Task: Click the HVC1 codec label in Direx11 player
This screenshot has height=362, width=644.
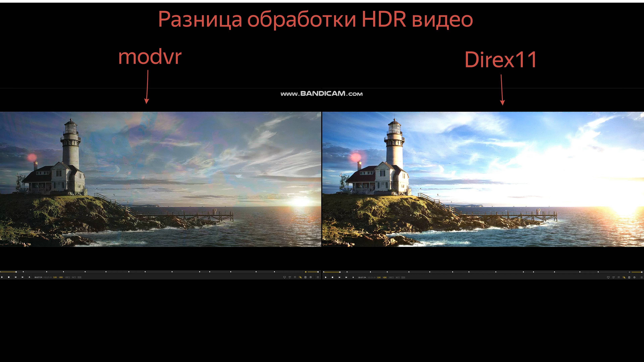Action: point(391,277)
